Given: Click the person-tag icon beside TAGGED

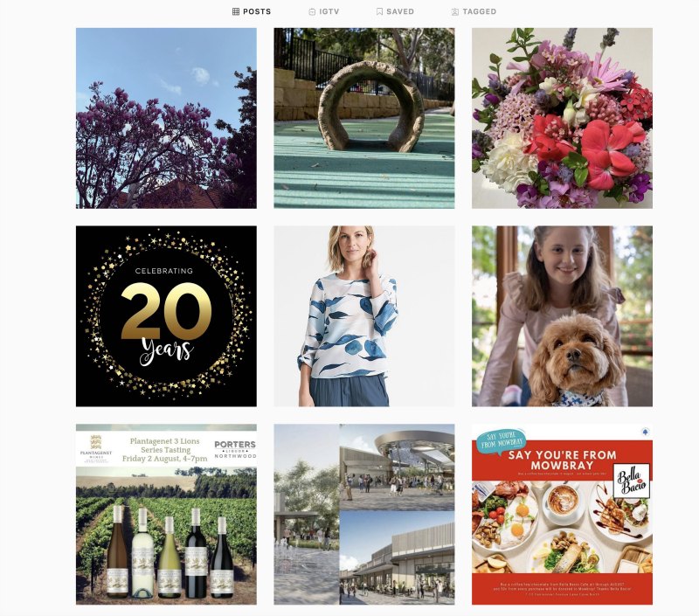Looking at the screenshot, I should point(454,12).
